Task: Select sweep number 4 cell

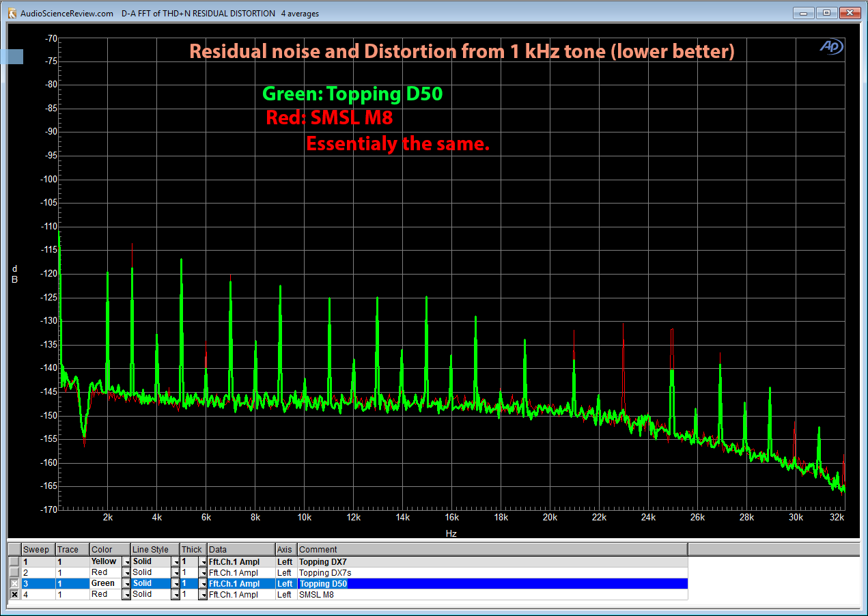Action: coord(38,594)
